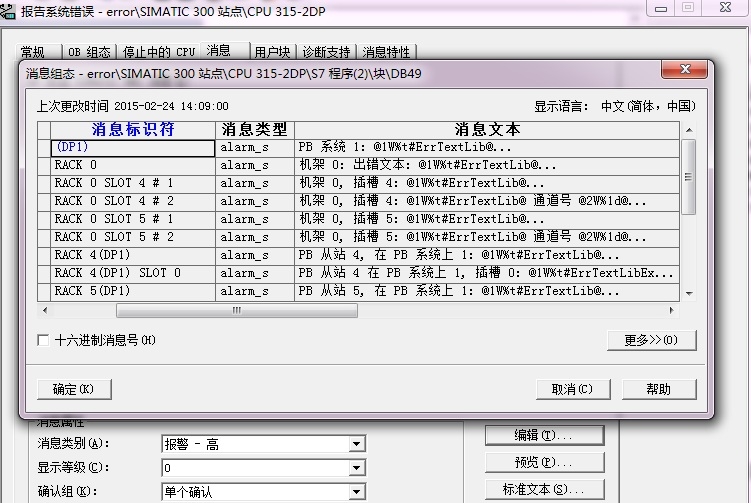The width and height of the screenshot is (751, 503).
Task: Click the 更多>>(O) button
Action: [x=651, y=340]
